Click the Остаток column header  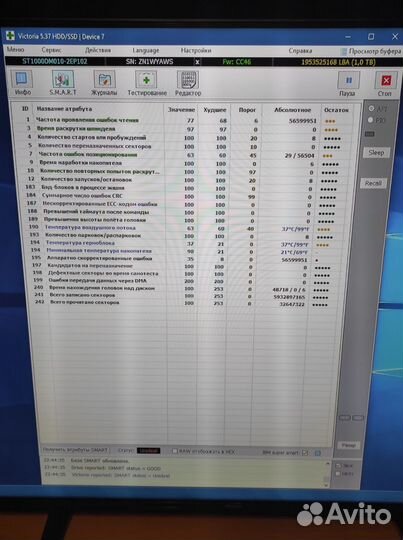[x=336, y=110]
